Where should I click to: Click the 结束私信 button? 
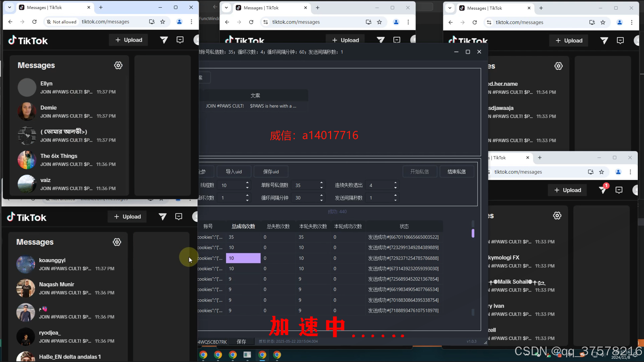[456, 172]
